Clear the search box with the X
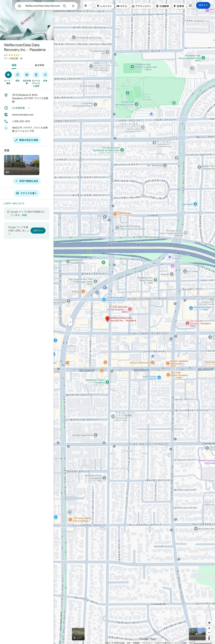Screen dimensions: 215x644 coord(73,6)
